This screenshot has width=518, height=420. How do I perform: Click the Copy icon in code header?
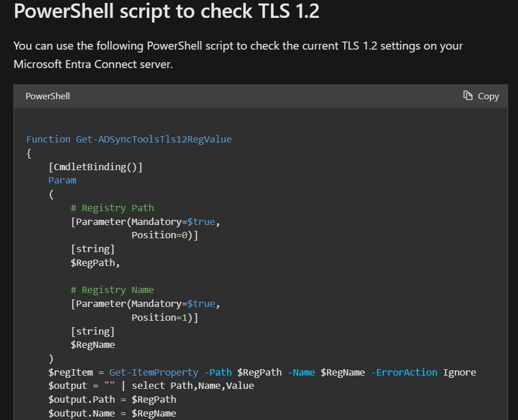[x=467, y=96]
